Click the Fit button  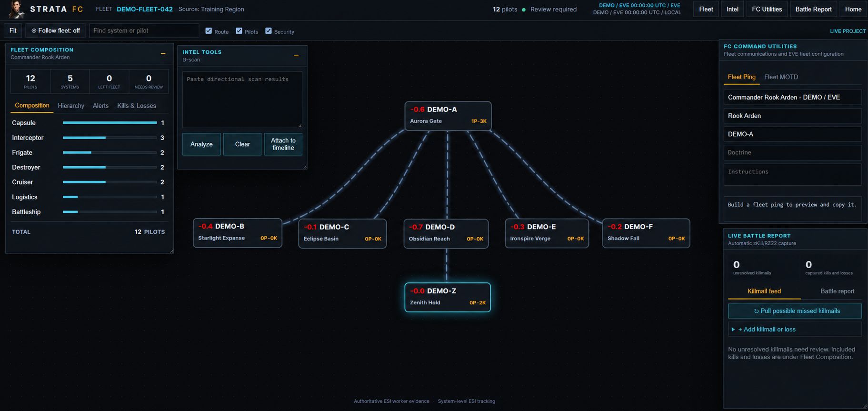click(13, 30)
